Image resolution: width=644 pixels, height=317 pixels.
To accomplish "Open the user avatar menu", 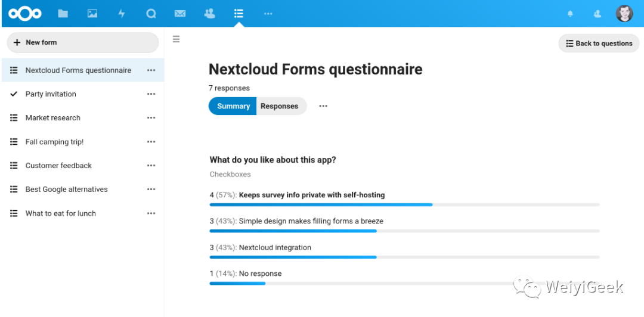I will click(624, 13).
